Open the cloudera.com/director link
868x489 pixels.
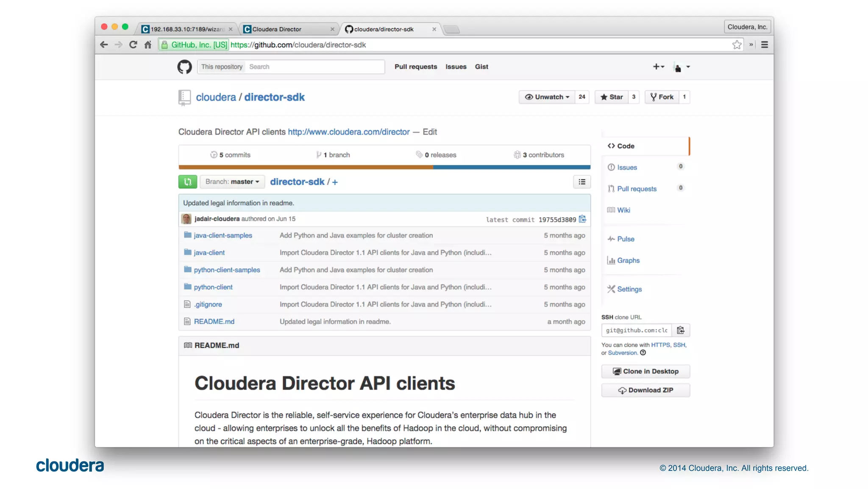[x=349, y=132]
